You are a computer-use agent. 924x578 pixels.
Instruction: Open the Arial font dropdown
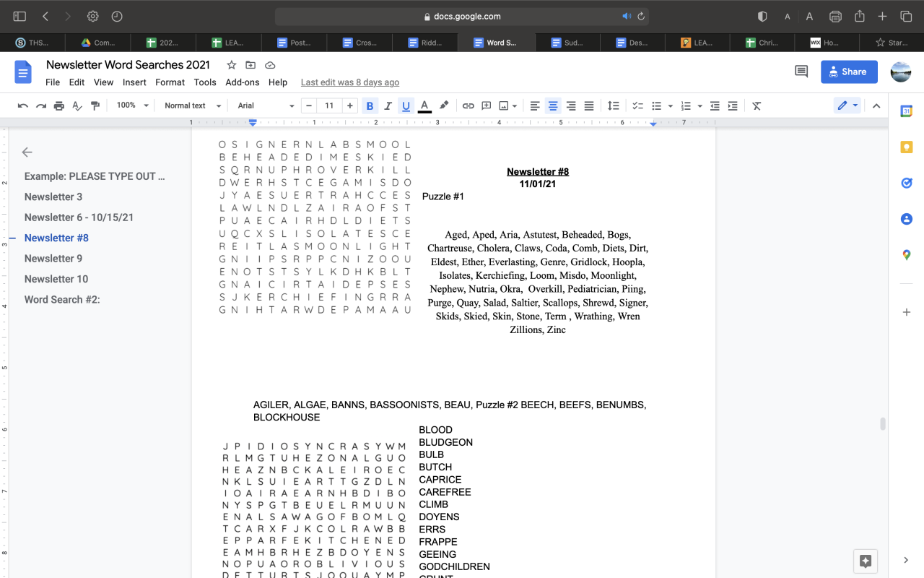tap(266, 105)
